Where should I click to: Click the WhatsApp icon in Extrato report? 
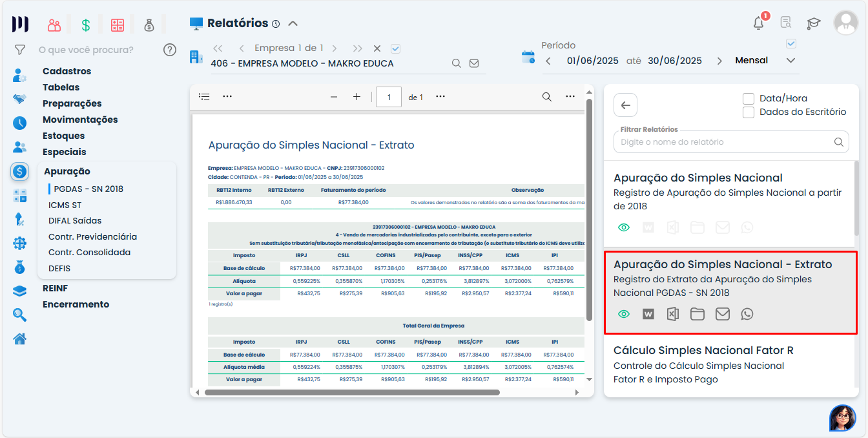click(x=747, y=314)
